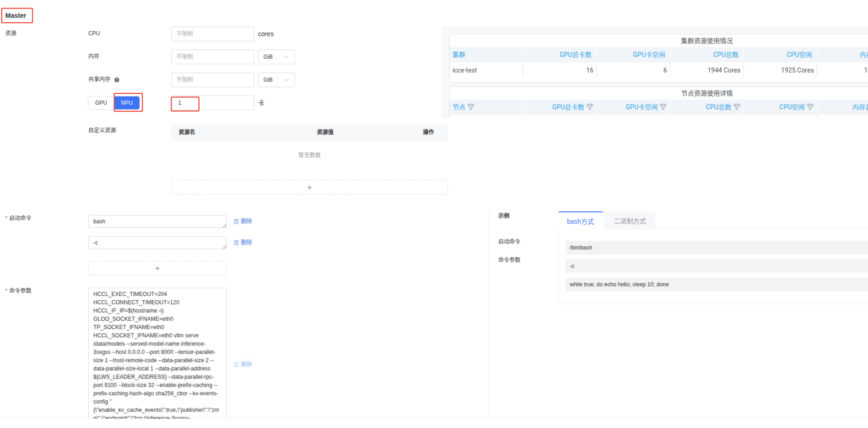Viewport: 868px width, 428px height.
Task: Click filter icon beside CPU空闲 in node table
Action: tap(810, 107)
